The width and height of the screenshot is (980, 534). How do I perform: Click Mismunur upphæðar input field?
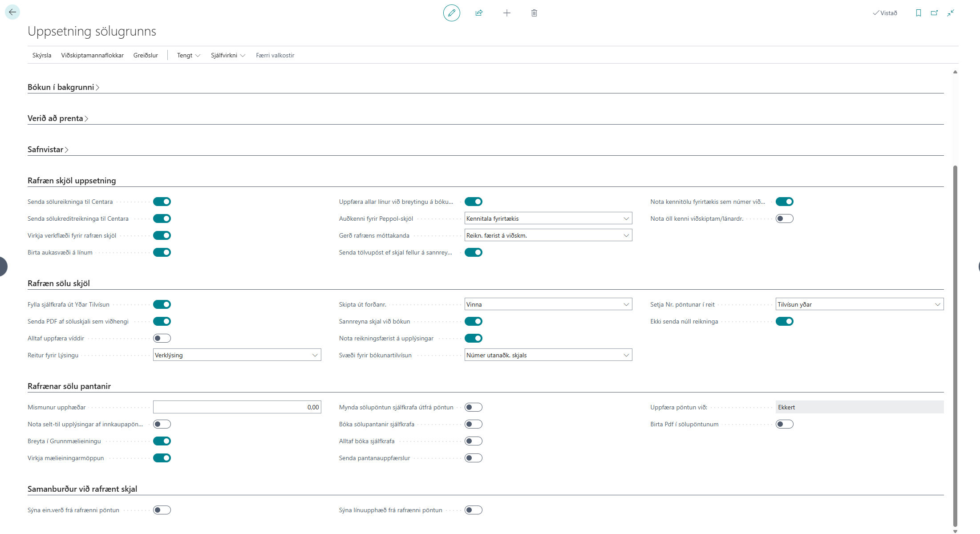237,407
